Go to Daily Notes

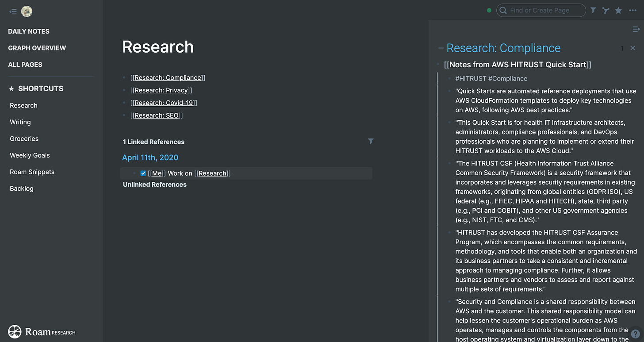(29, 31)
